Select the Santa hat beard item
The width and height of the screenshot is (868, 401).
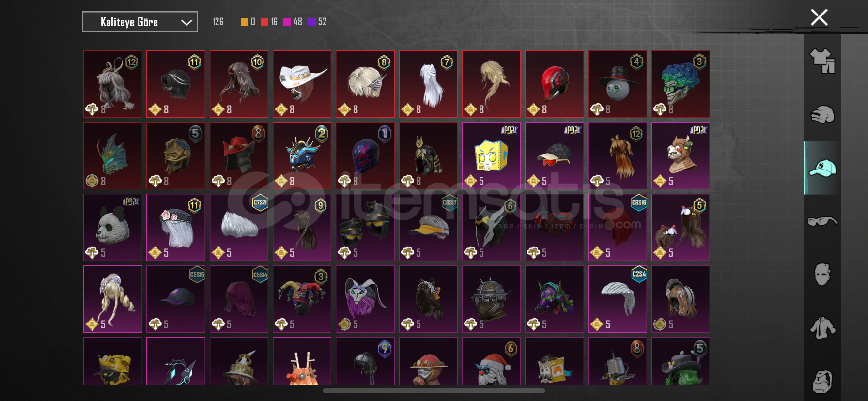tap(491, 361)
